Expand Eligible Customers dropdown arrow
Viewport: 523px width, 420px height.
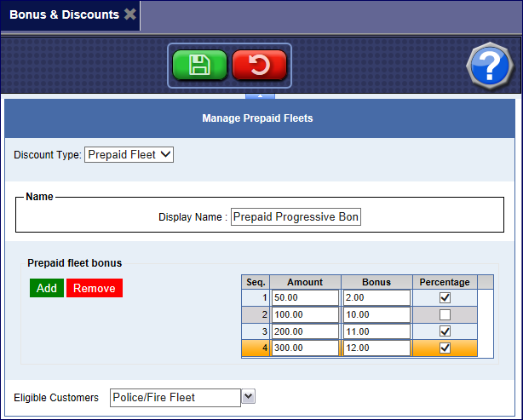248,396
